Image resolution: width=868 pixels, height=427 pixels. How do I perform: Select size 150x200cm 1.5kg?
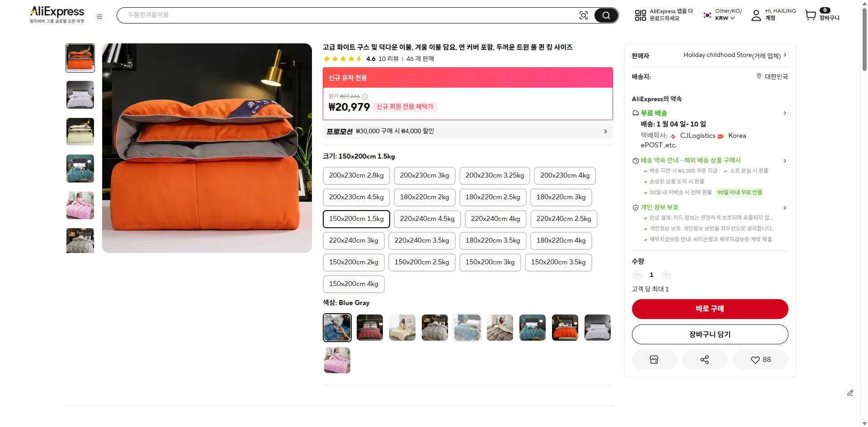[x=356, y=219]
